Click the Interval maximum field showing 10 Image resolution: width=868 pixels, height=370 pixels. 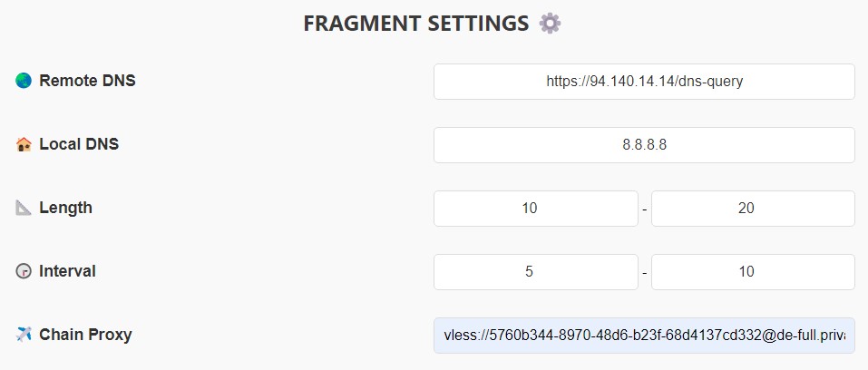753,272
